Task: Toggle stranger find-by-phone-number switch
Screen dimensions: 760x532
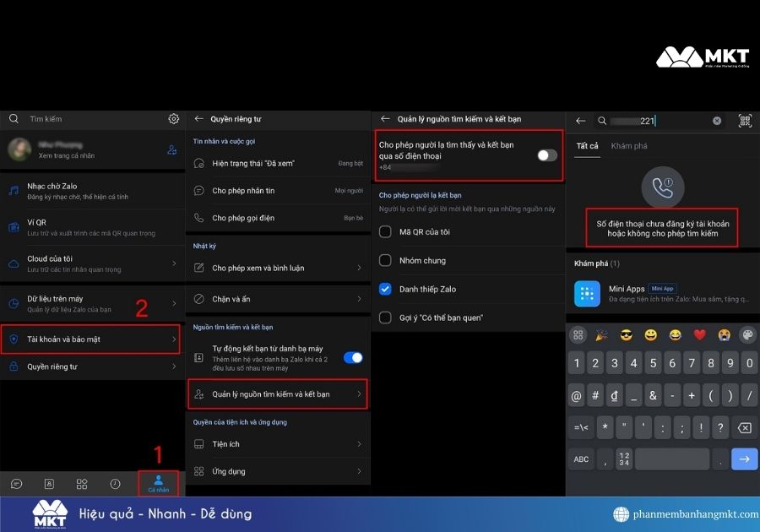Action: click(547, 155)
